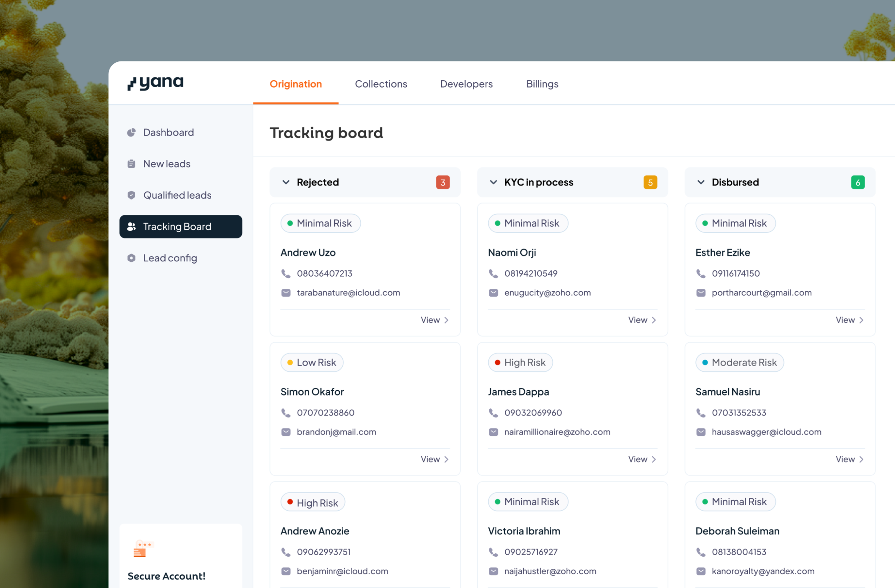Click phone icon on Samuel Nasiru card
Image resolution: width=895 pixels, height=588 pixels.
click(701, 413)
